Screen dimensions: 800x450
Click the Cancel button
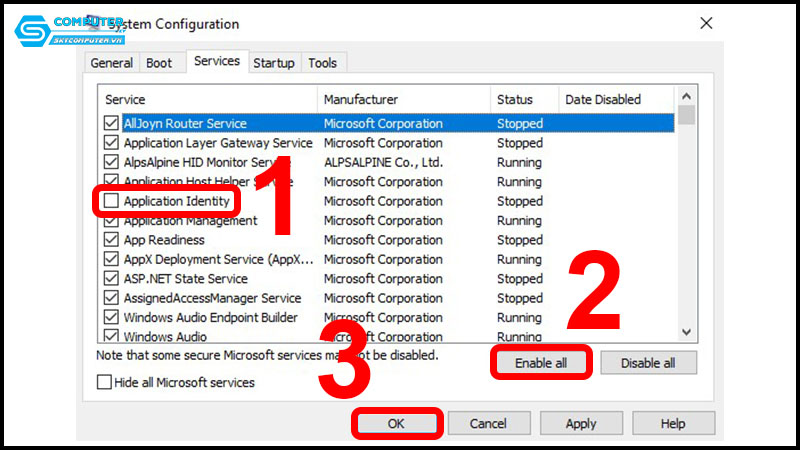point(488,424)
